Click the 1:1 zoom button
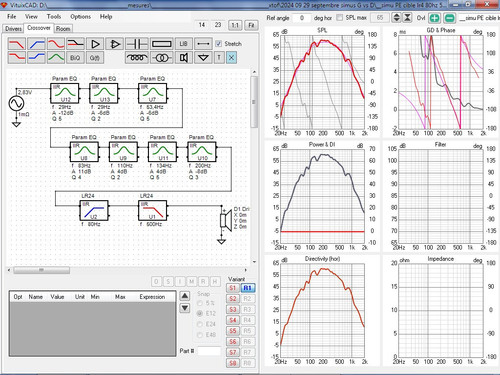 [x=235, y=25]
